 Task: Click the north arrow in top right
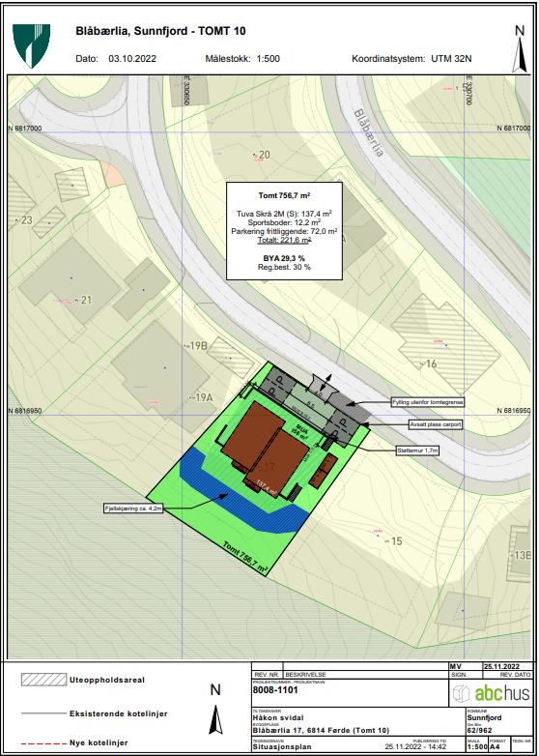click(x=520, y=49)
